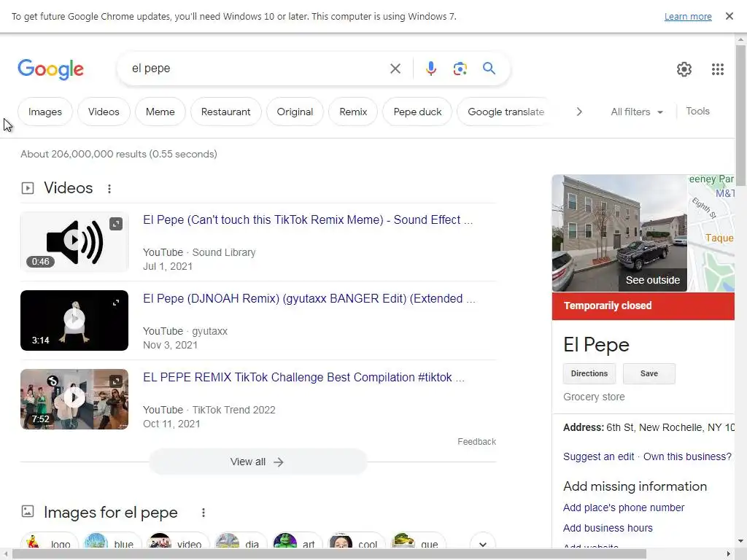Select the Pepe duck filter chip
Viewport: 747px width, 560px height.
(x=417, y=112)
